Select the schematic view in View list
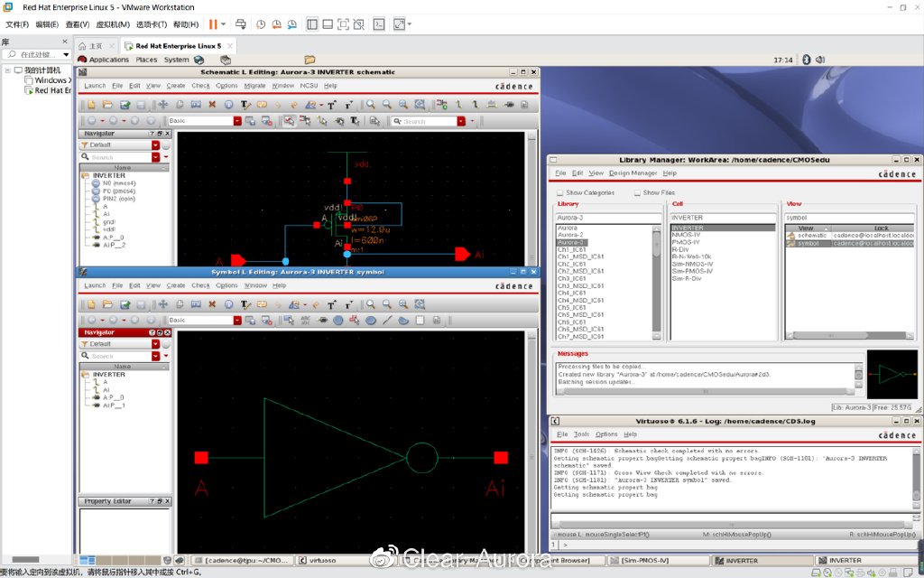The image size is (924, 578). point(811,235)
